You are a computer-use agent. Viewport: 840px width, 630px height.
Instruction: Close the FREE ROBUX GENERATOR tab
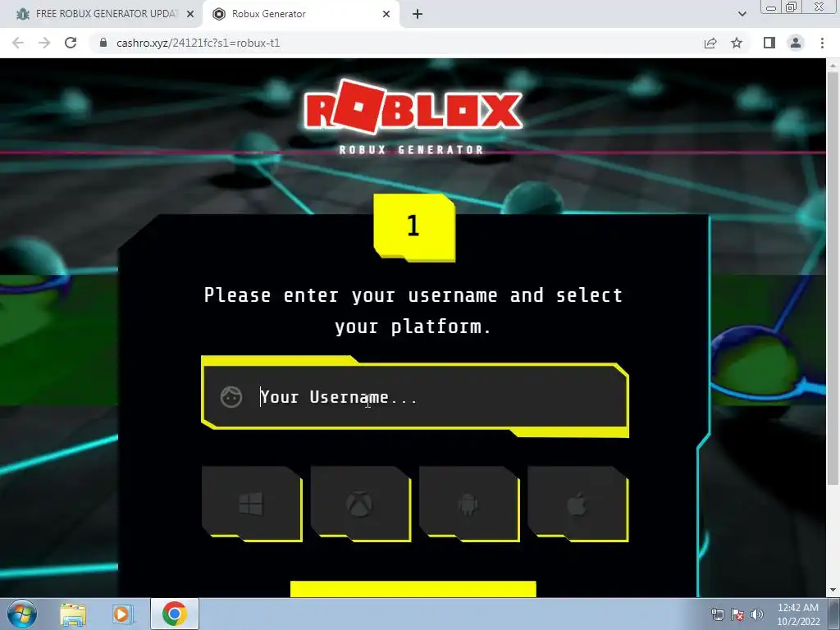[190, 14]
